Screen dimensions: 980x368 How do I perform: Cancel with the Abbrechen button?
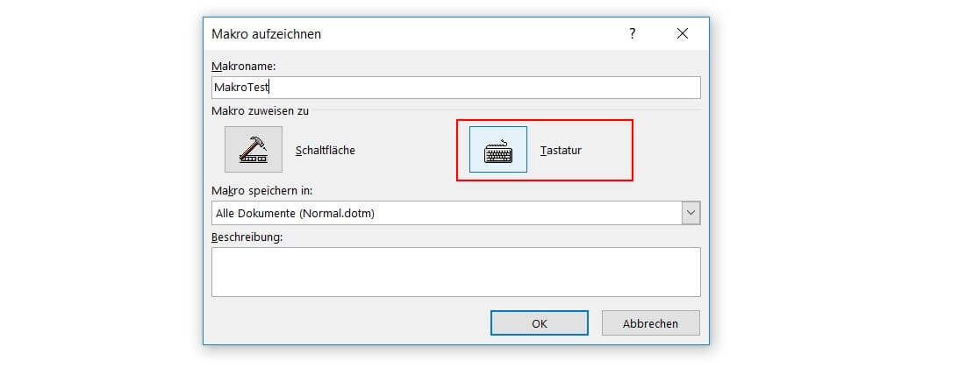click(651, 323)
